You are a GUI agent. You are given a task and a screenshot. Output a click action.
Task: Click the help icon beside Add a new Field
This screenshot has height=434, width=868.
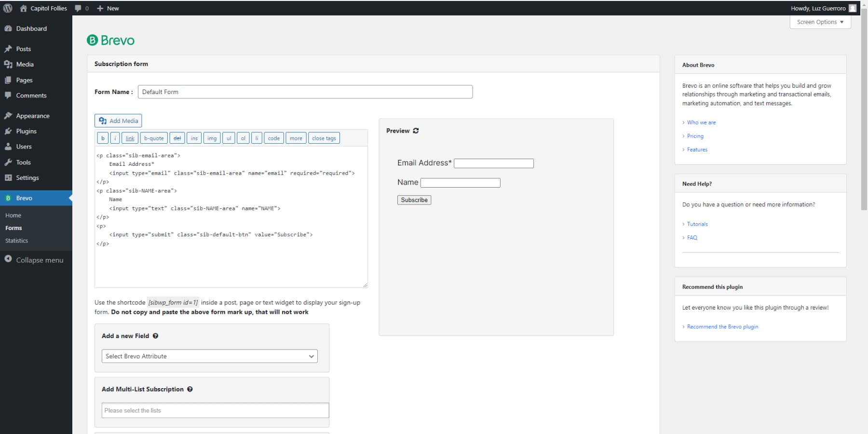tap(155, 336)
